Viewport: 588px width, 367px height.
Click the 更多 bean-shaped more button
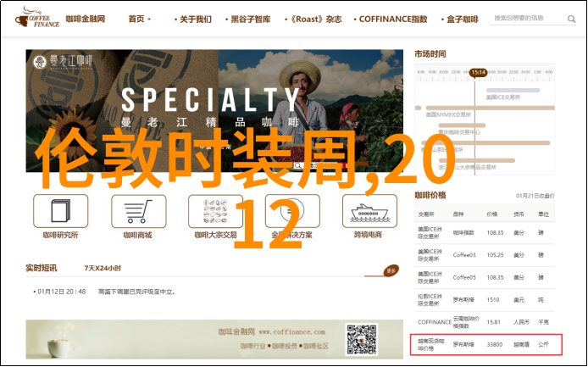(x=391, y=270)
